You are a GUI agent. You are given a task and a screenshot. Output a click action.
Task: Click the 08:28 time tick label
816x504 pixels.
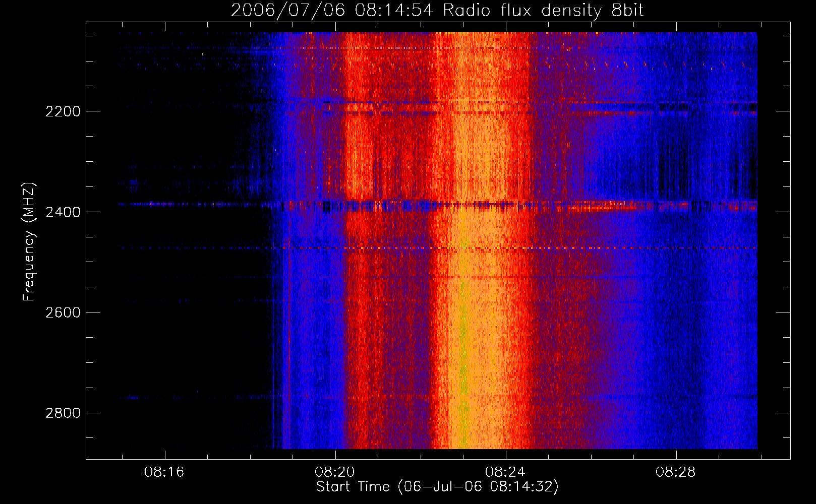[676, 472]
